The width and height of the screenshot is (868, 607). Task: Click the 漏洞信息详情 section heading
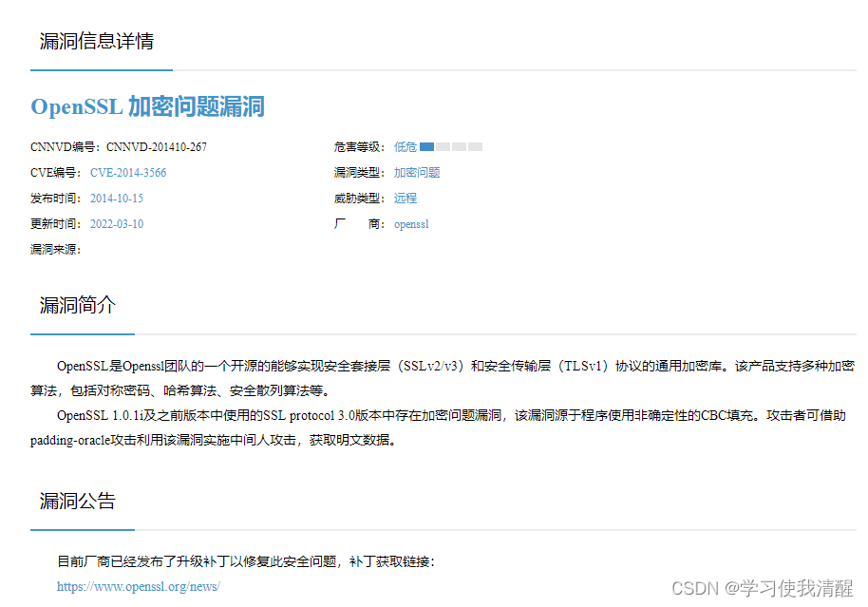[96, 41]
